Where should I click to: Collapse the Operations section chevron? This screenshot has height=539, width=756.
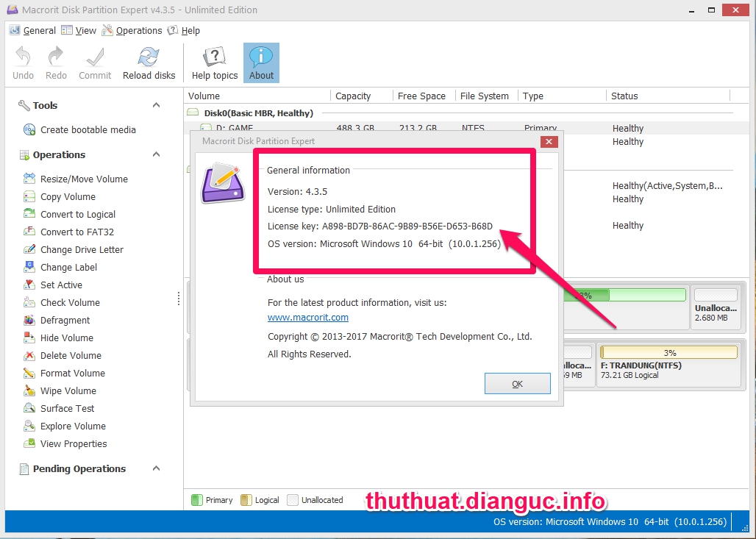156,154
